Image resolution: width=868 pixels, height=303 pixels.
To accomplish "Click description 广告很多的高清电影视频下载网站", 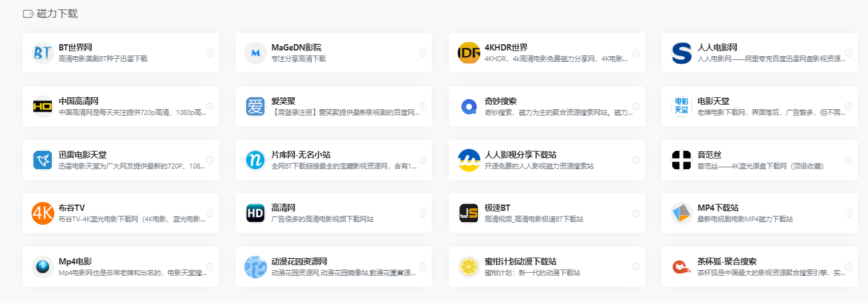I will pyautogui.click(x=323, y=219).
